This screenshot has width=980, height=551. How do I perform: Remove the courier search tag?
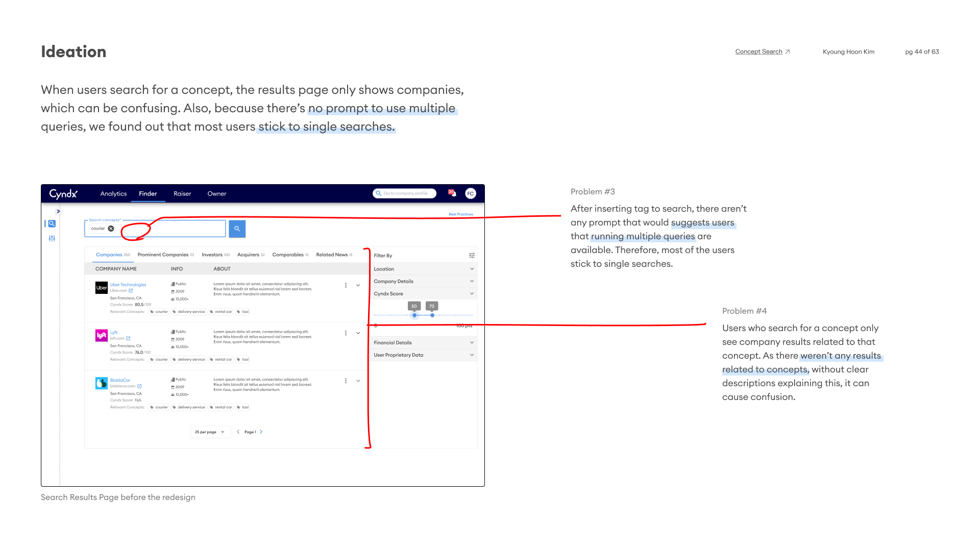click(x=111, y=229)
